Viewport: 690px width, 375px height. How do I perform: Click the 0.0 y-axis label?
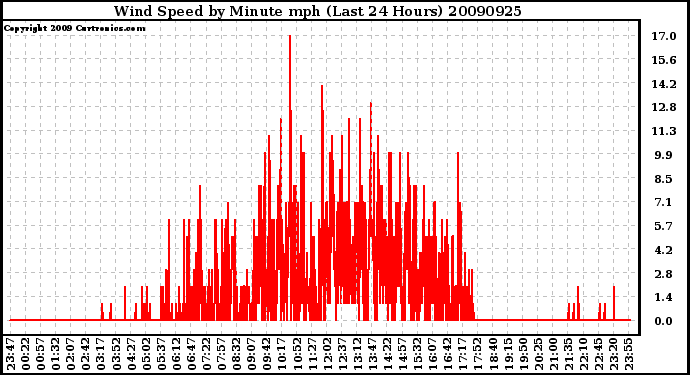coord(664,321)
